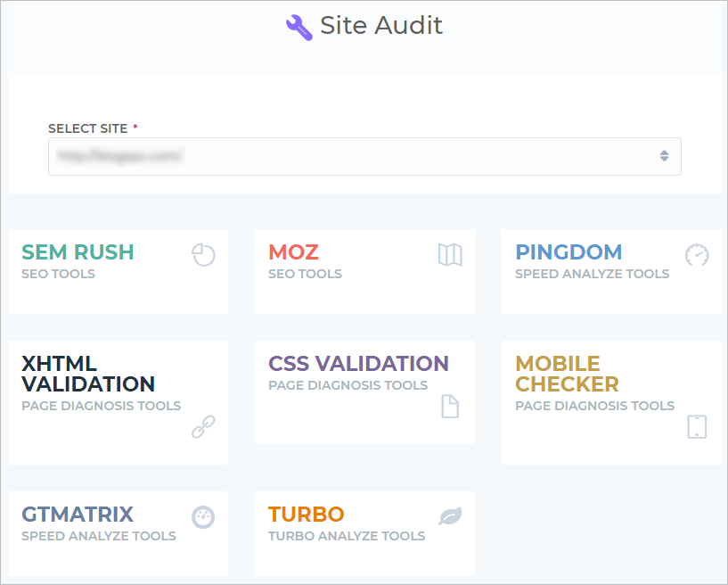Screen dimensions: 728x585
Task: Click PAGE DIAGNOSIS TOOLS under MOBILE CHECKER
Action: pos(594,406)
